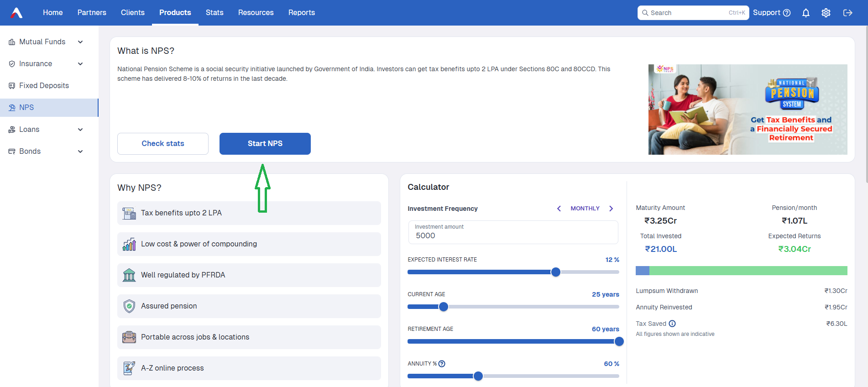Open the Stats tab

214,13
